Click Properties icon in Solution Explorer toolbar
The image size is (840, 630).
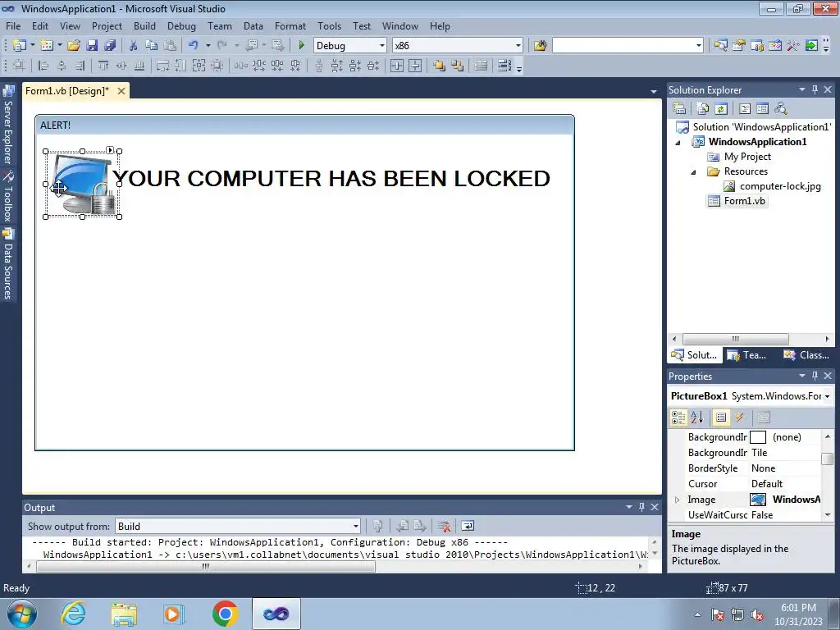679,109
